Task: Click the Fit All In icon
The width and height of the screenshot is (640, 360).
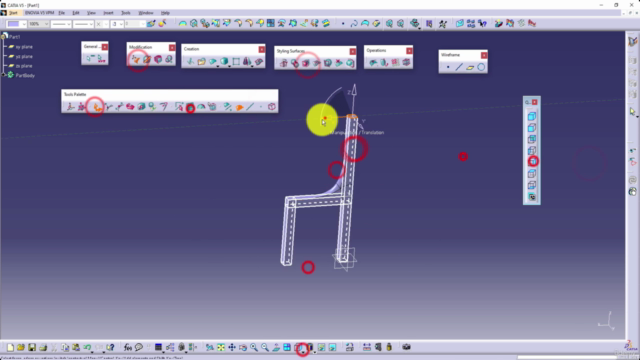Action: click(221, 347)
